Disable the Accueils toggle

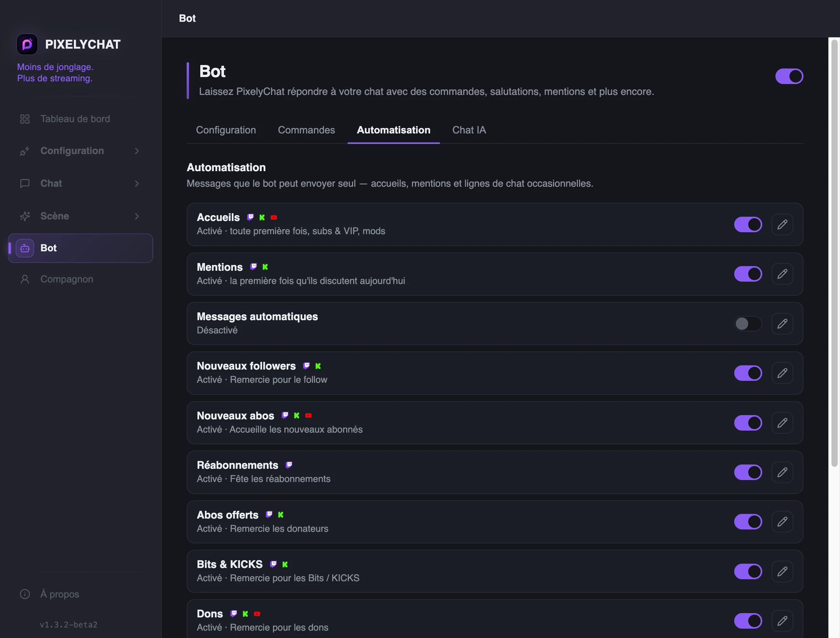[x=748, y=224]
